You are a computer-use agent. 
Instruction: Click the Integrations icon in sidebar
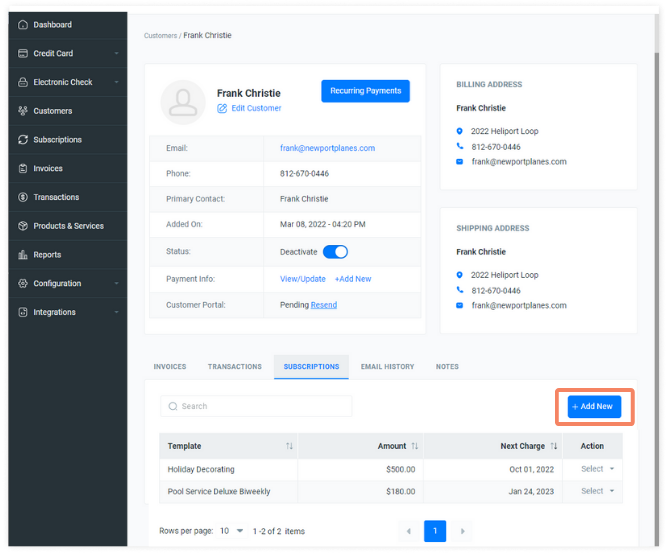(x=23, y=312)
